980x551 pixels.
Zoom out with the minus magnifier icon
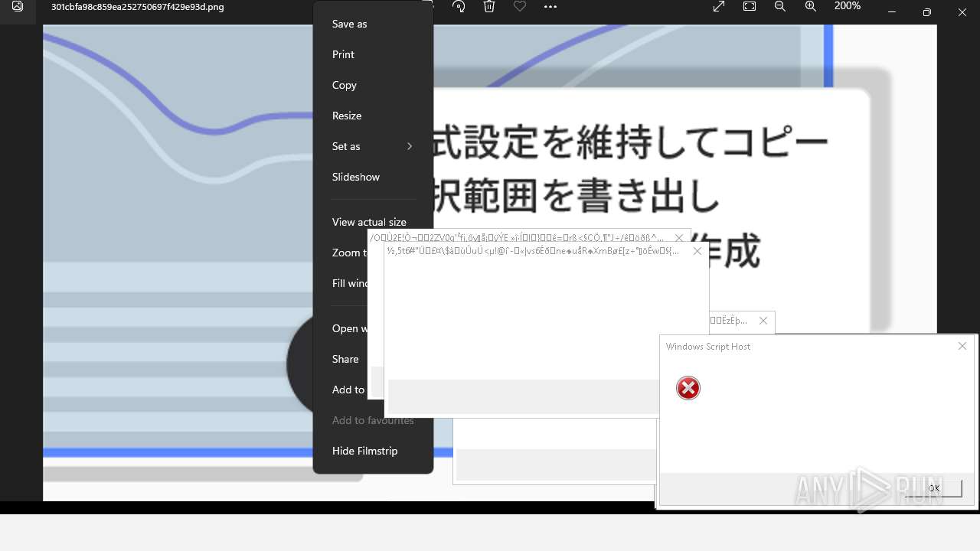coord(780,7)
